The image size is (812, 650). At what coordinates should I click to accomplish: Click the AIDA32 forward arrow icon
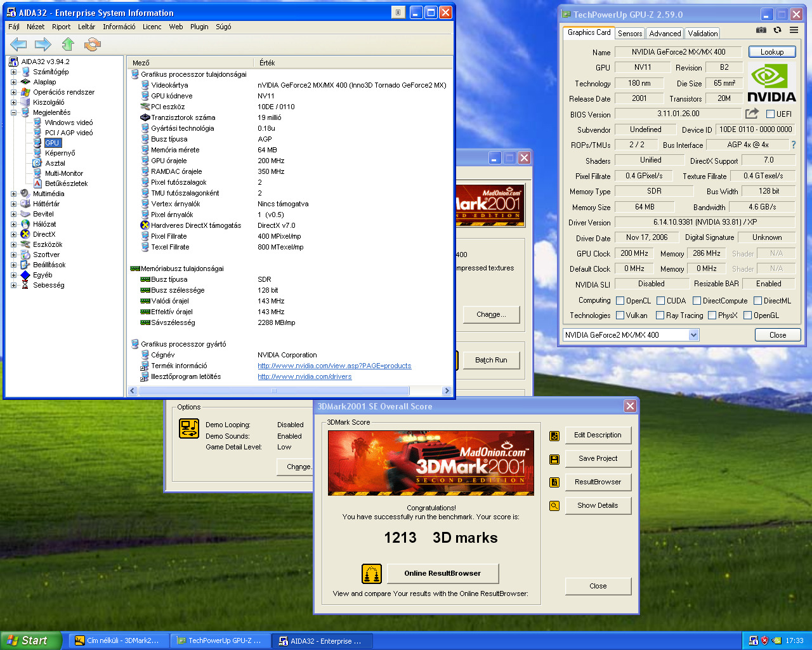click(43, 44)
